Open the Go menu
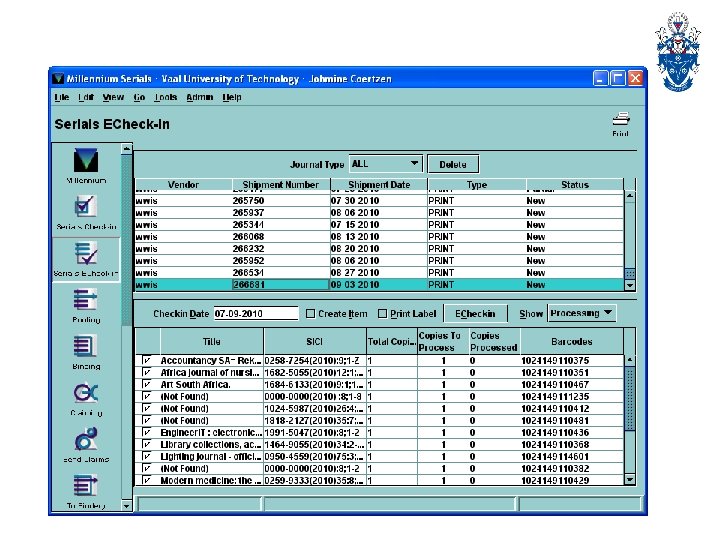Viewport: 720px width, 540px height. (139, 97)
